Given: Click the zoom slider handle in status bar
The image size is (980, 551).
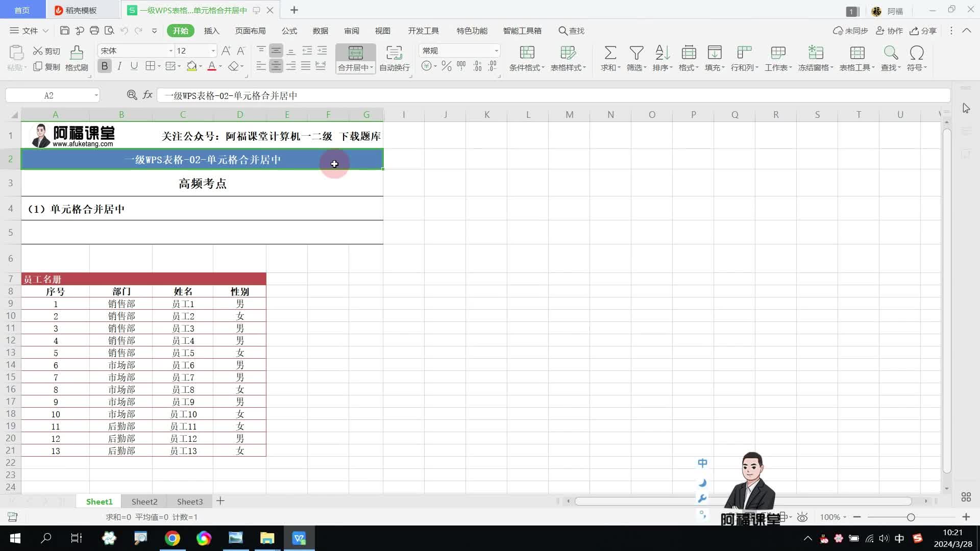Looking at the screenshot, I should point(911,517).
